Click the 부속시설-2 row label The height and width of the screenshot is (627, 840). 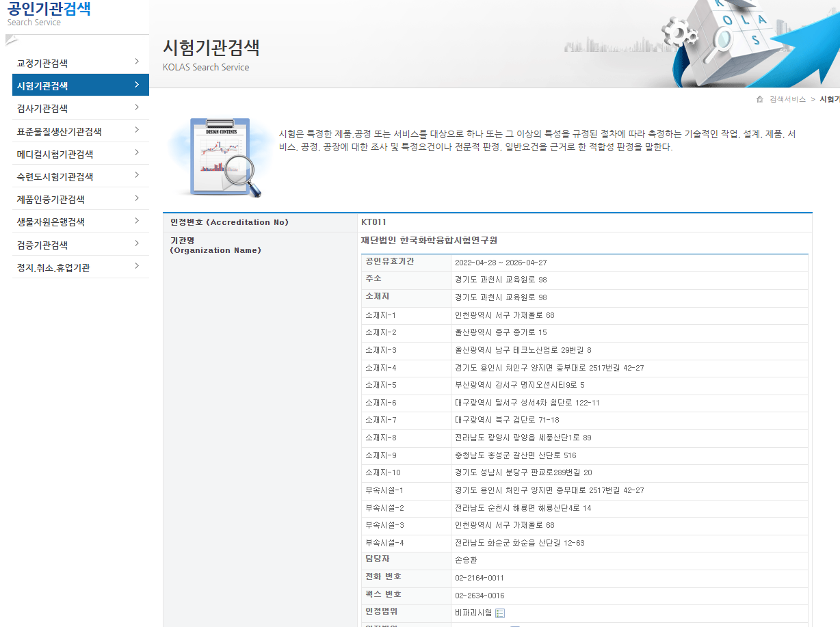(384, 508)
